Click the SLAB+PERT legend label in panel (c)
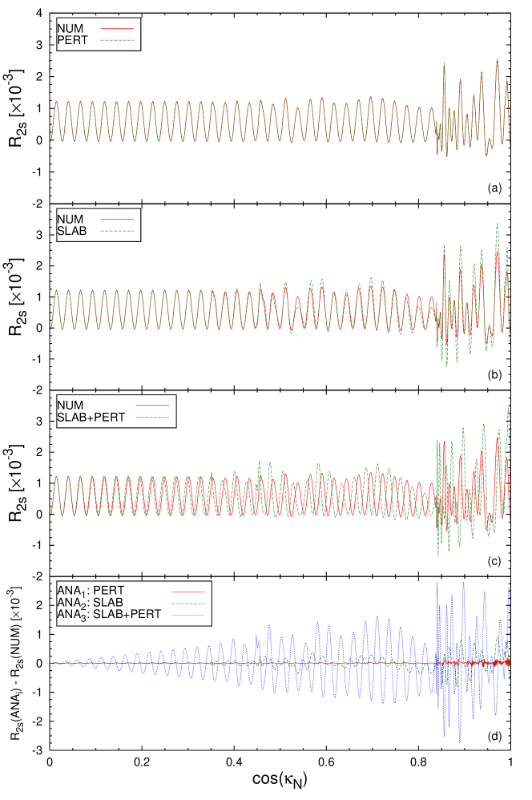The width and height of the screenshot is (532, 800). tap(91, 418)
